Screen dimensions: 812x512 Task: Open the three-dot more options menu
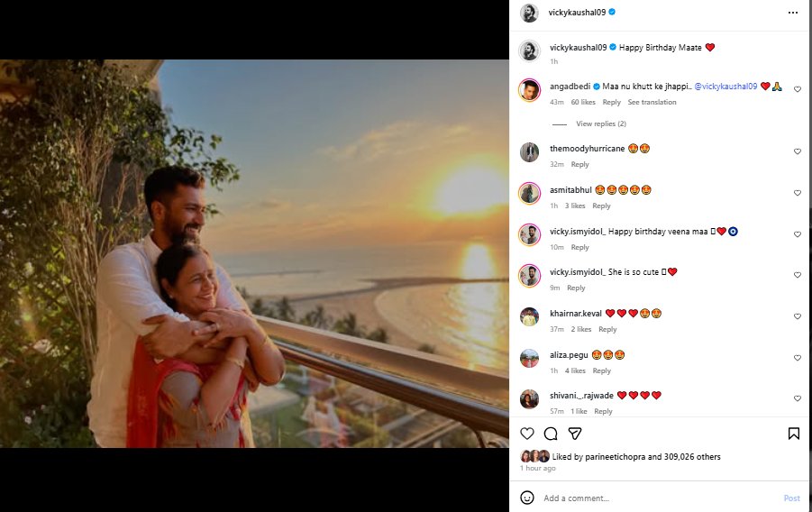click(792, 13)
